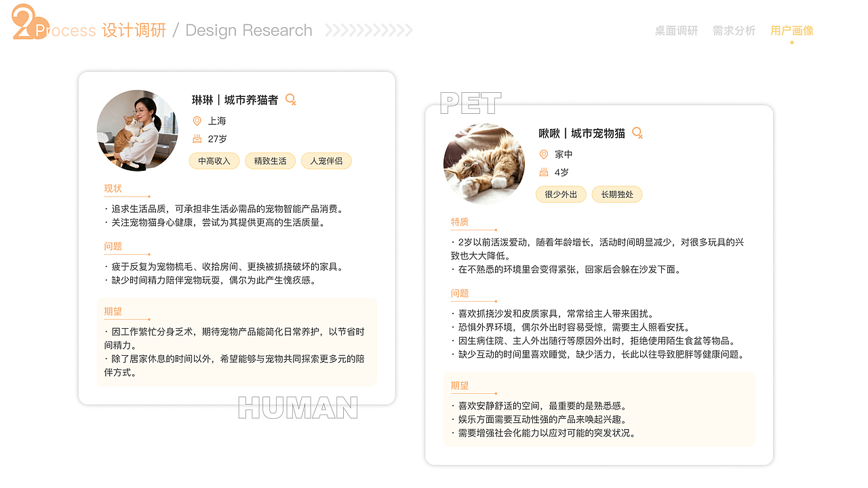This screenshot has width=868, height=488.
Task: Click the line starting 在不熟悉的环境里
Action: tap(566, 270)
